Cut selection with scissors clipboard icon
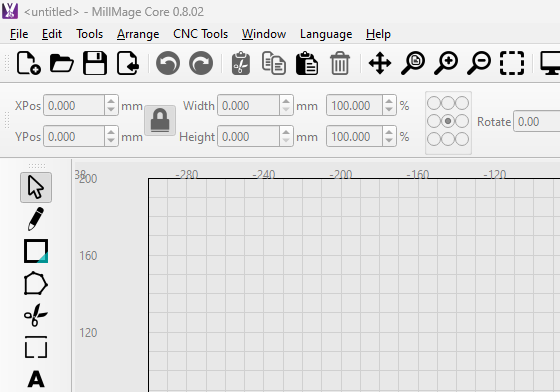560x392 pixels. [241, 63]
